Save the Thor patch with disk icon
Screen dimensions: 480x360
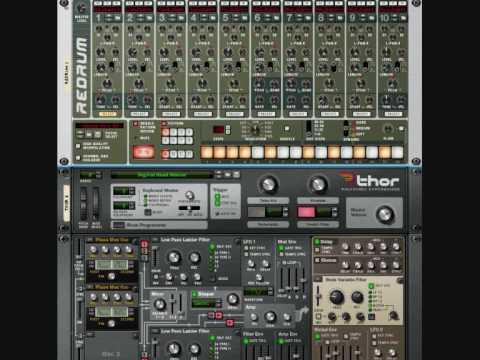pos(236,174)
